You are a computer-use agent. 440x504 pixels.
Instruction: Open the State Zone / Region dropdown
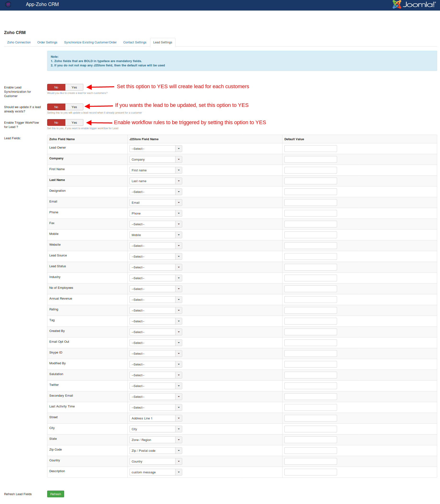coord(156,440)
